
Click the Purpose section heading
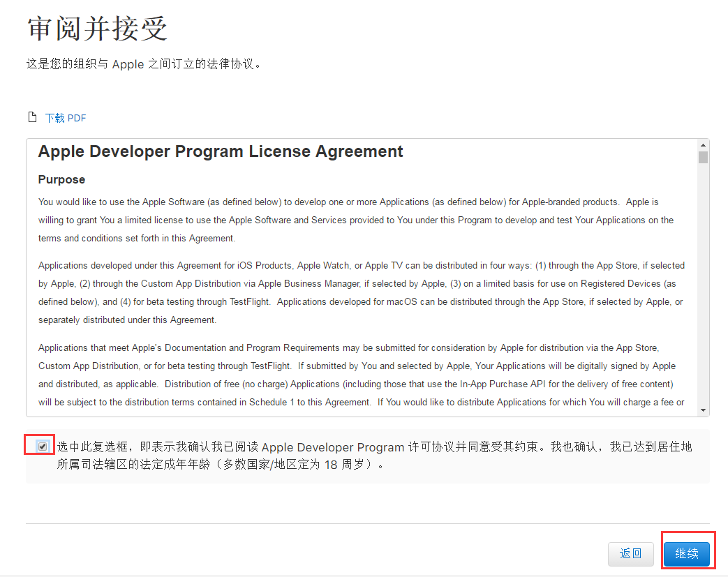tap(61, 179)
